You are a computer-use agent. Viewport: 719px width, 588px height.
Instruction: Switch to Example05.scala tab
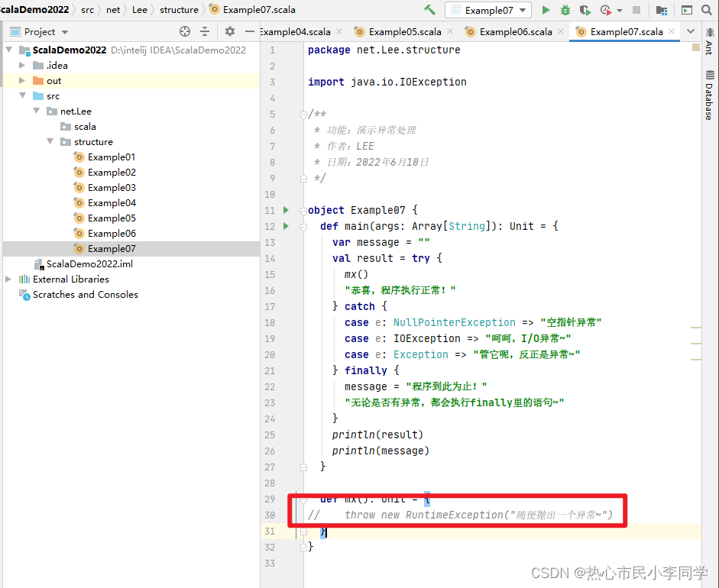coord(405,31)
